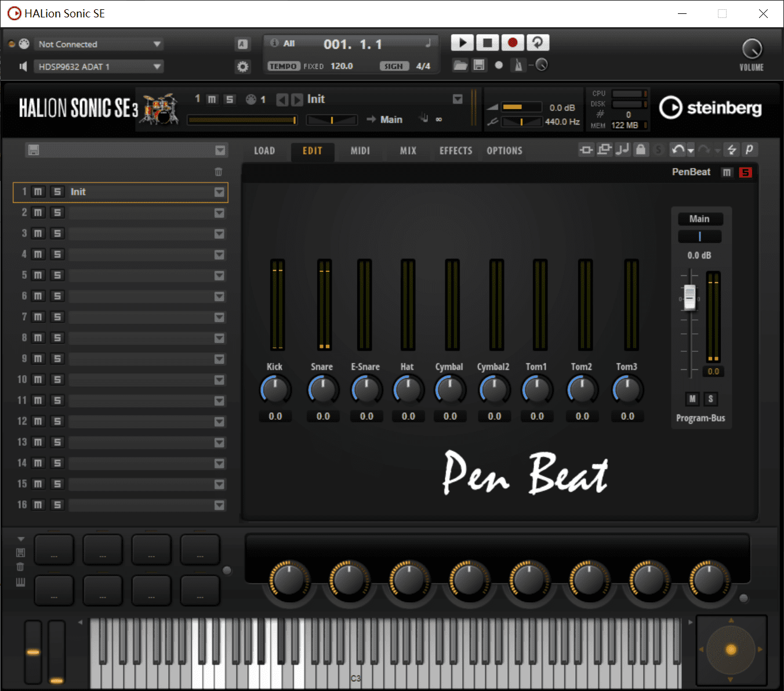
Task: Click the 120.0 tempo value field
Action: coord(342,66)
